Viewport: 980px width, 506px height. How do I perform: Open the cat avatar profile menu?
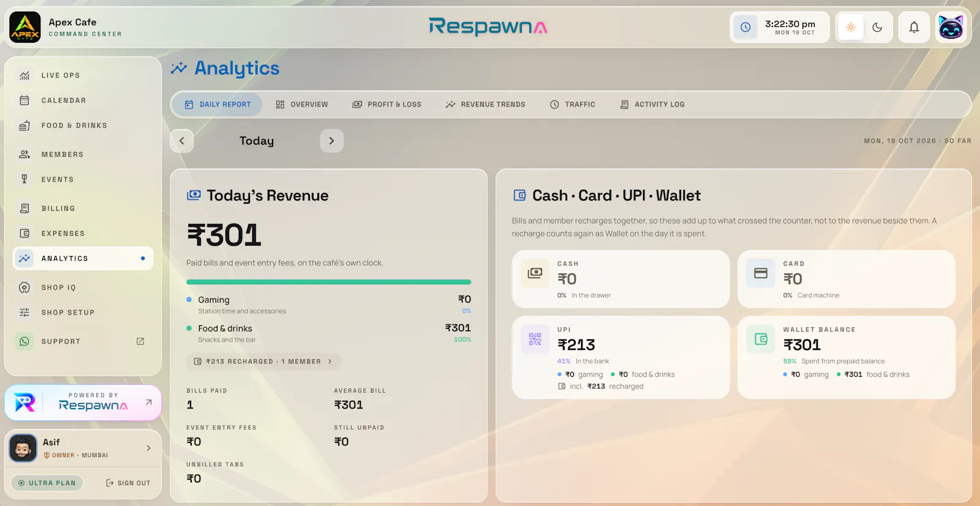click(x=951, y=27)
